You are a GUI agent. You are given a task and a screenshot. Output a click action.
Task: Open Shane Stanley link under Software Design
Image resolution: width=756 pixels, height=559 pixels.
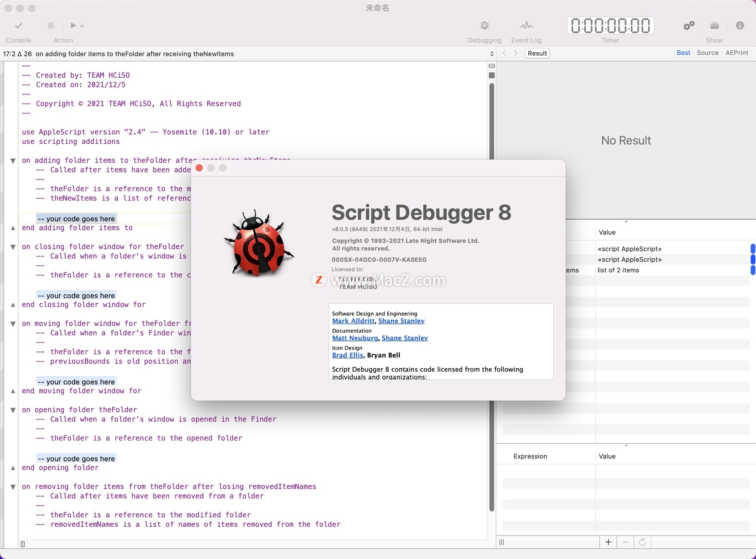tap(401, 321)
